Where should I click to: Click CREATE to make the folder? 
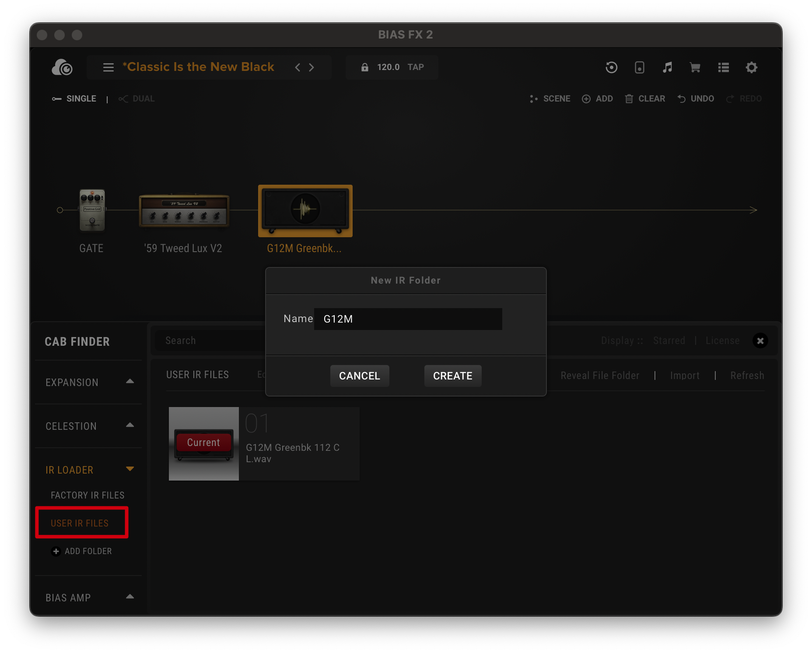point(453,376)
